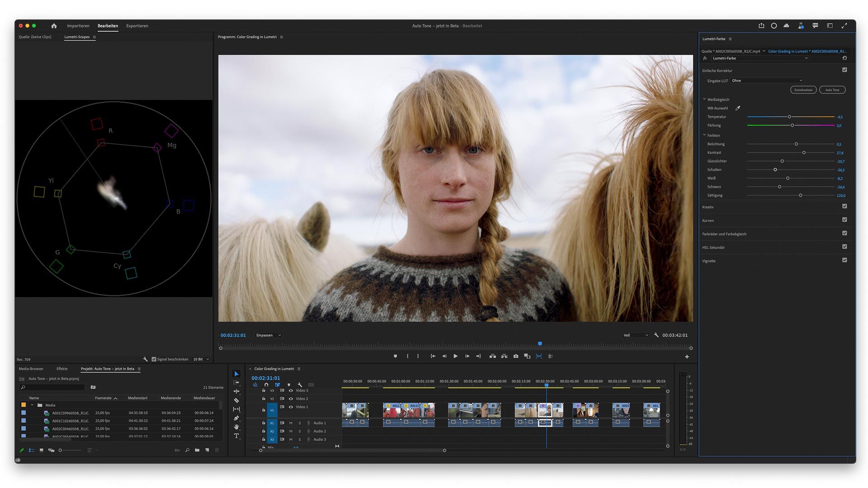Disable the Einfache Korrektur checkbox

tap(844, 70)
